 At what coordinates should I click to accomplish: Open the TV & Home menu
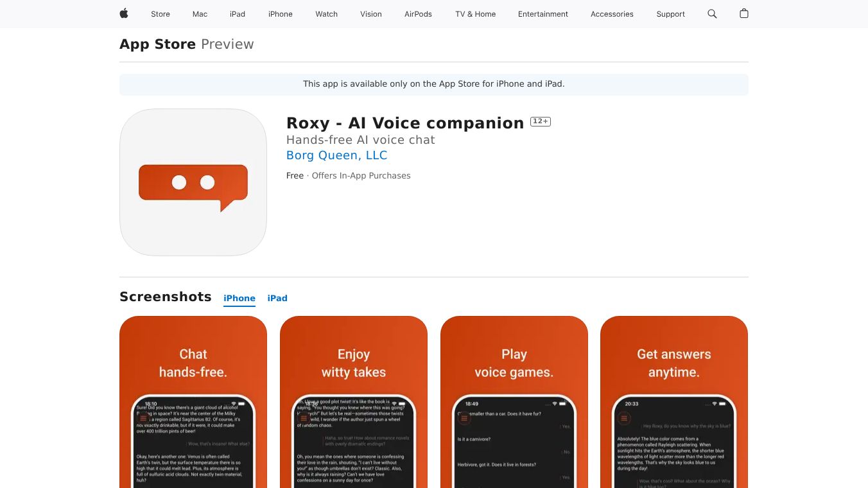click(x=476, y=14)
